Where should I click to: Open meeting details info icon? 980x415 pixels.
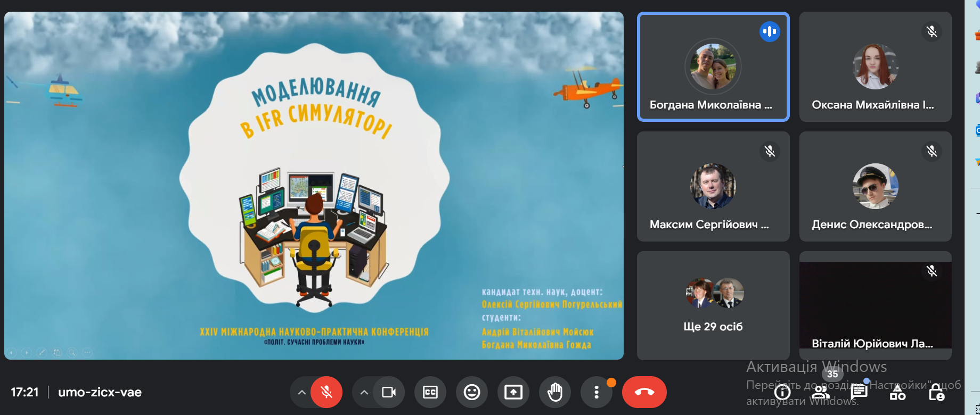pos(782,393)
